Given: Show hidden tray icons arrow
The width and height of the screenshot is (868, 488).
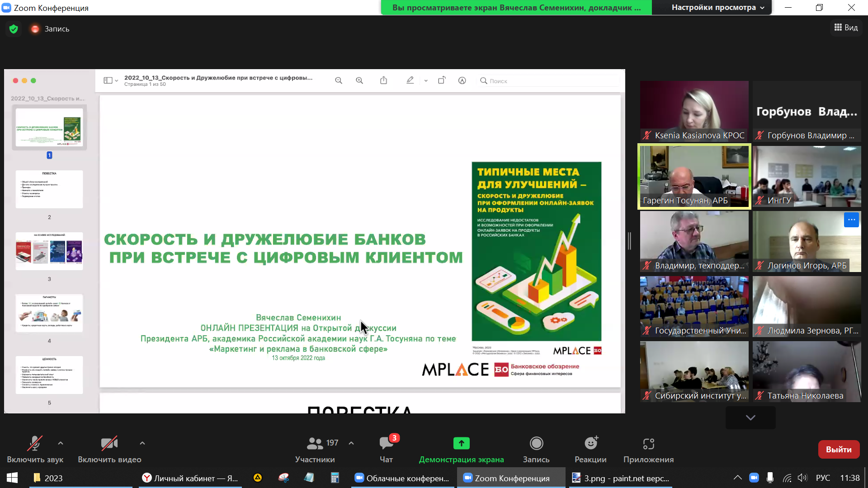Looking at the screenshot, I should 737,478.
